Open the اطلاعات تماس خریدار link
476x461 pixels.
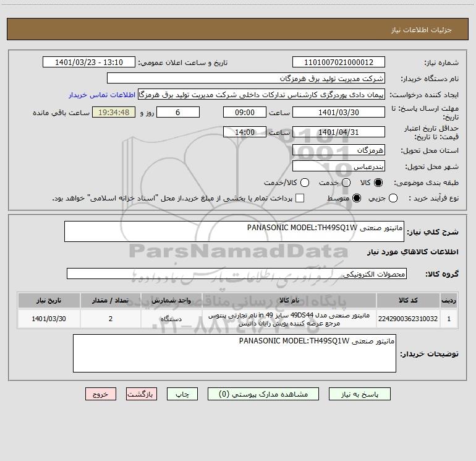[x=102, y=95]
